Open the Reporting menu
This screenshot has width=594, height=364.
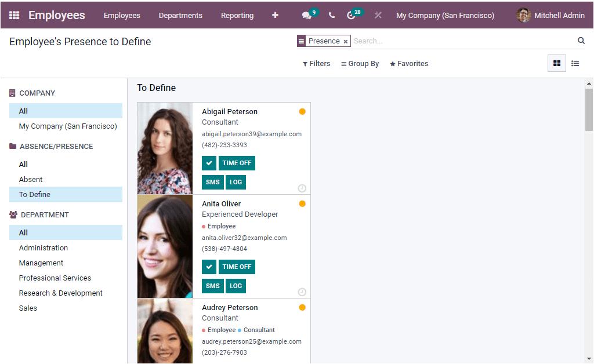tap(237, 15)
